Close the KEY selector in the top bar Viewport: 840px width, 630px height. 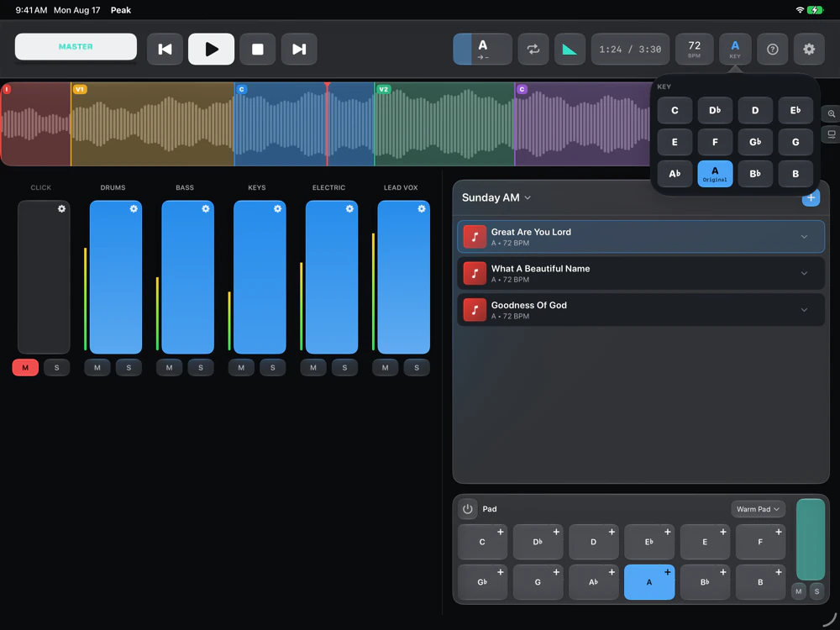click(x=735, y=50)
